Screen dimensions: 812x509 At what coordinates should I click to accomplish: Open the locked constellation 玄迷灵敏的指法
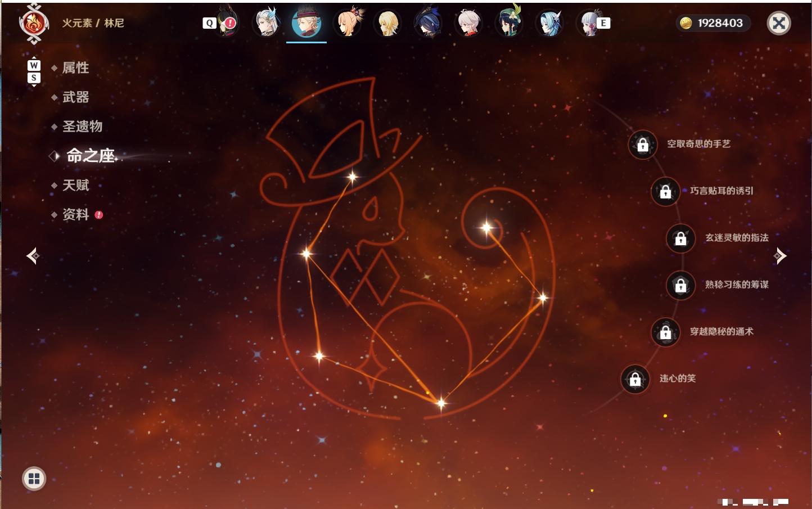(680, 238)
